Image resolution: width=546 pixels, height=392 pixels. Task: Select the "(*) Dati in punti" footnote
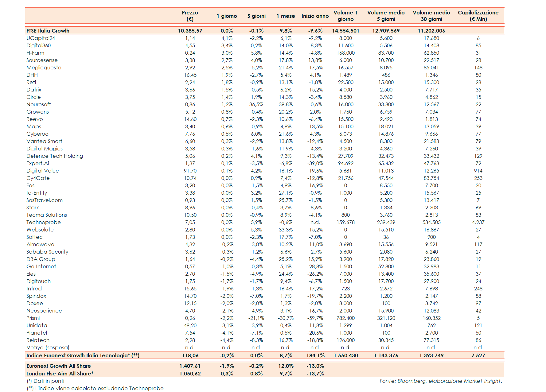click(45, 381)
